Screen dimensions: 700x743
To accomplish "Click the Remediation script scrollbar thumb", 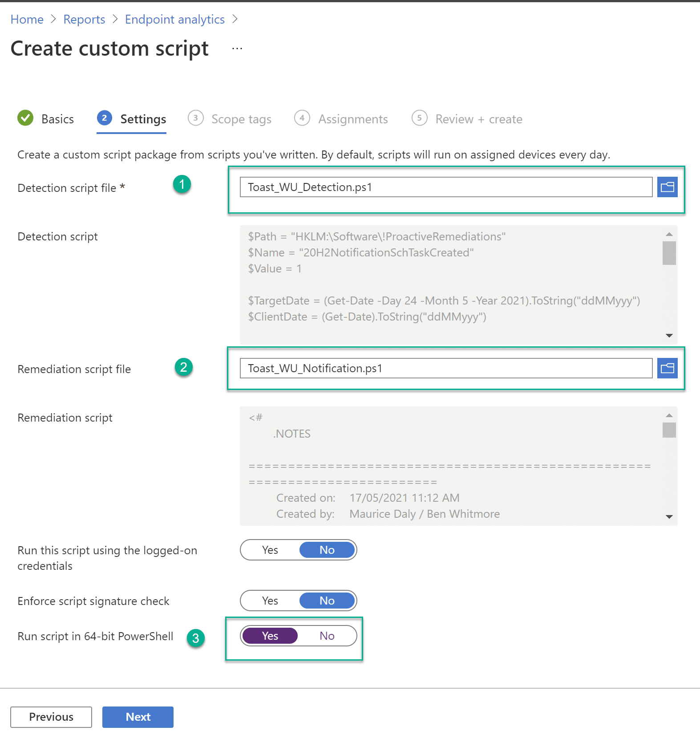I will tap(669, 430).
